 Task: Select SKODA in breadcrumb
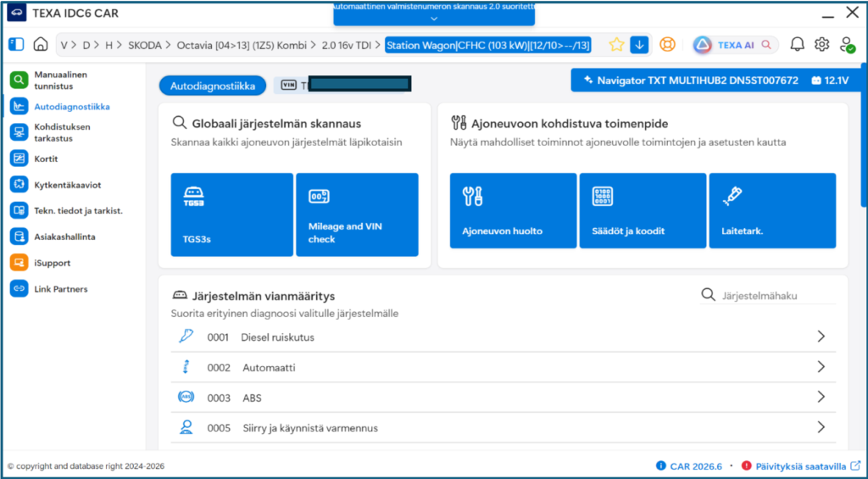pyautogui.click(x=144, y=46)
